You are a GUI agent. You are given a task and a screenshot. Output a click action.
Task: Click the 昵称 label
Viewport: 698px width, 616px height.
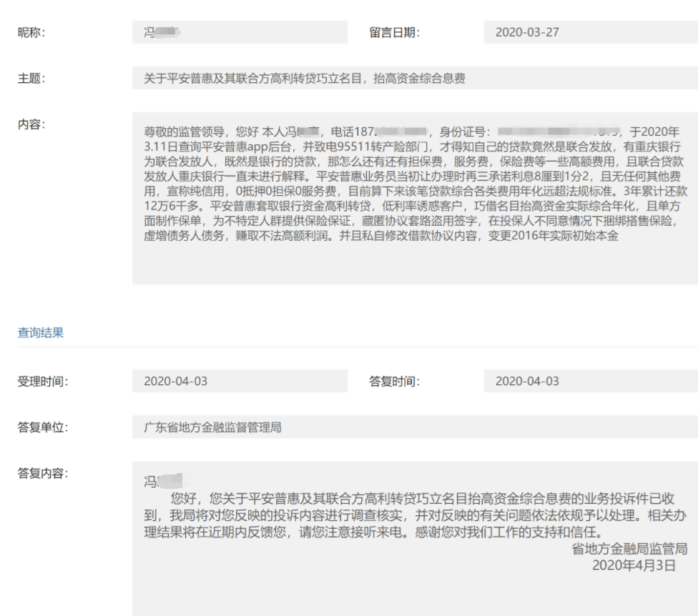pos(31,32)
